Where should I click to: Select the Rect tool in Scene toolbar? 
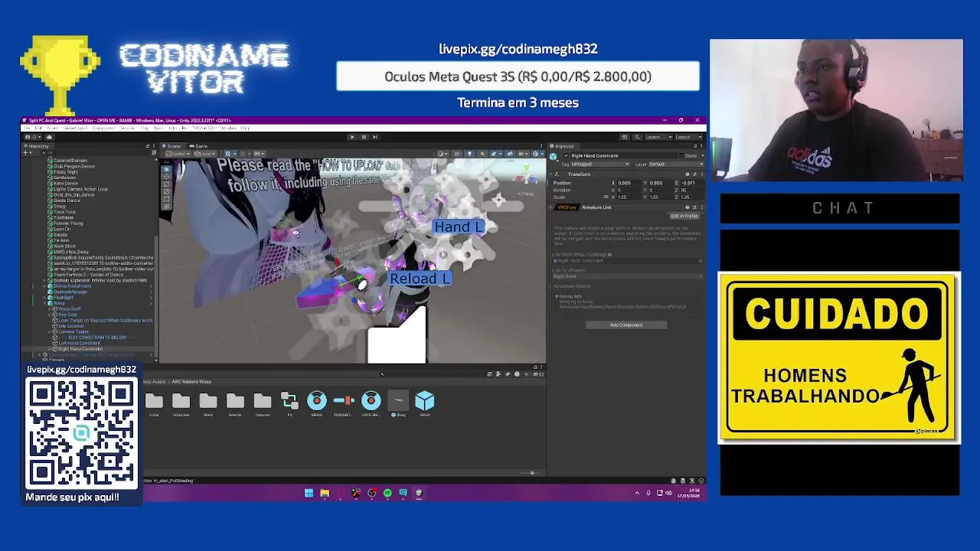click(166, 199)
